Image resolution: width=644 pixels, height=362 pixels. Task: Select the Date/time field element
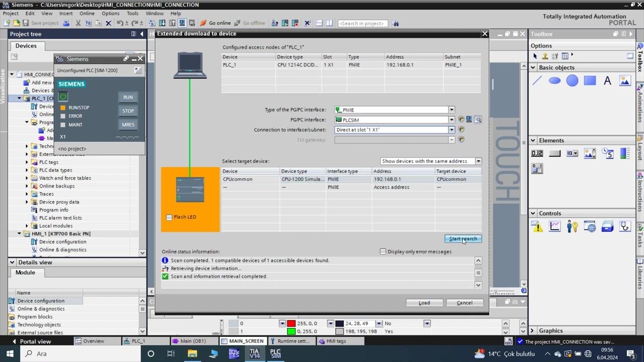pyautogui.click(x=607, y=153)
